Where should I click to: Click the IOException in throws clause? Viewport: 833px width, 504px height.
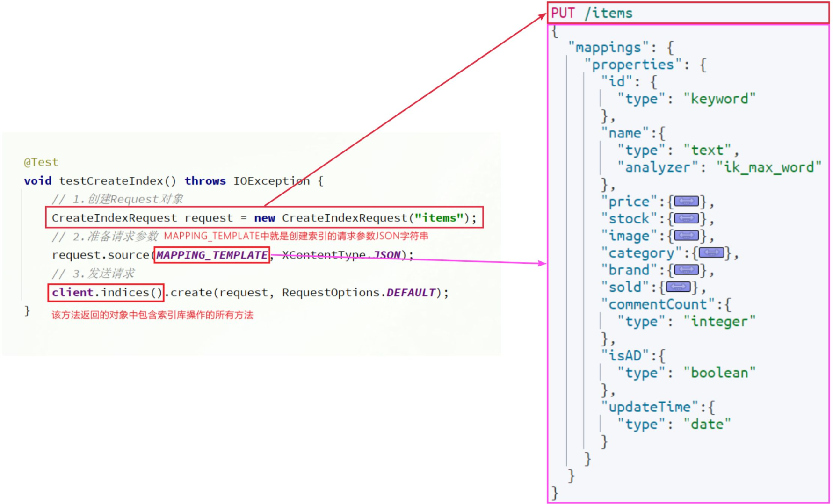tap(271, 181)
